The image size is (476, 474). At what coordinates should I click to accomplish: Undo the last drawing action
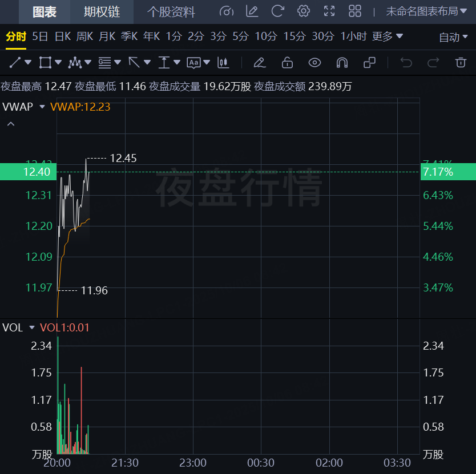[x=406, y=63]
